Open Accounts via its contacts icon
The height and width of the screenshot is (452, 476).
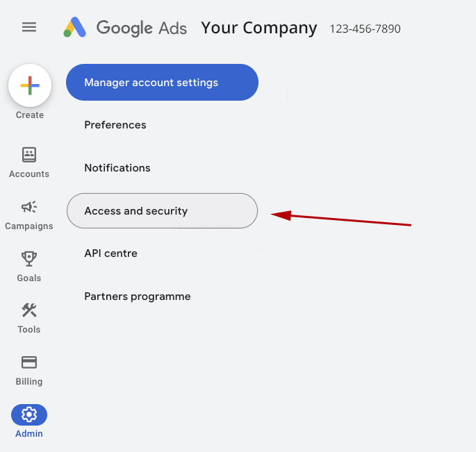(x=29, y=155)
